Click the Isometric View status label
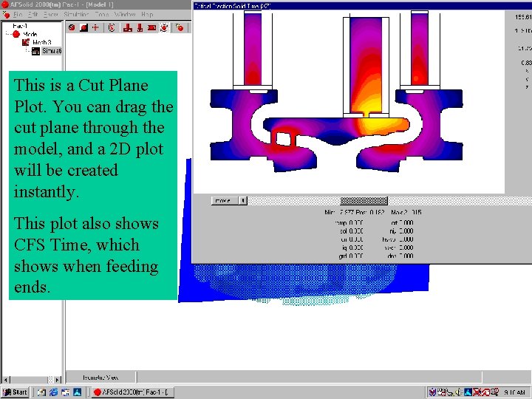This screenshot has height=399, width=532. pyautogui.click(x=100, y=378)
